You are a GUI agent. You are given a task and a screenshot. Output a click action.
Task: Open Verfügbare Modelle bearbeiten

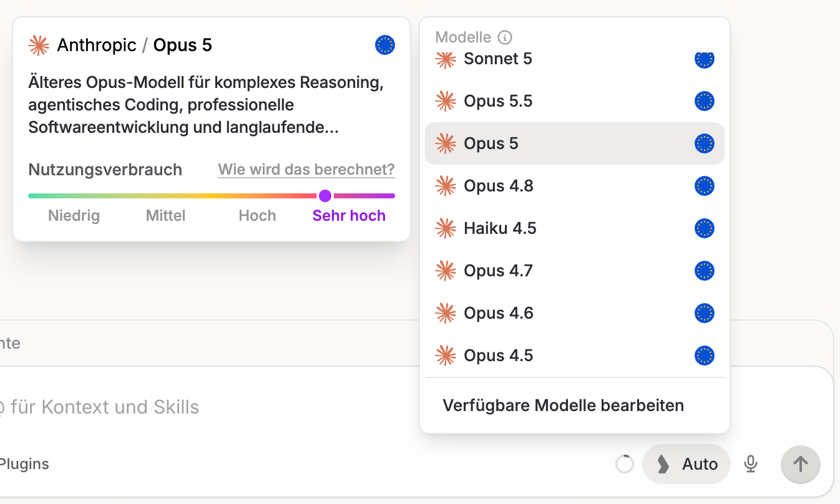(563, 405)
